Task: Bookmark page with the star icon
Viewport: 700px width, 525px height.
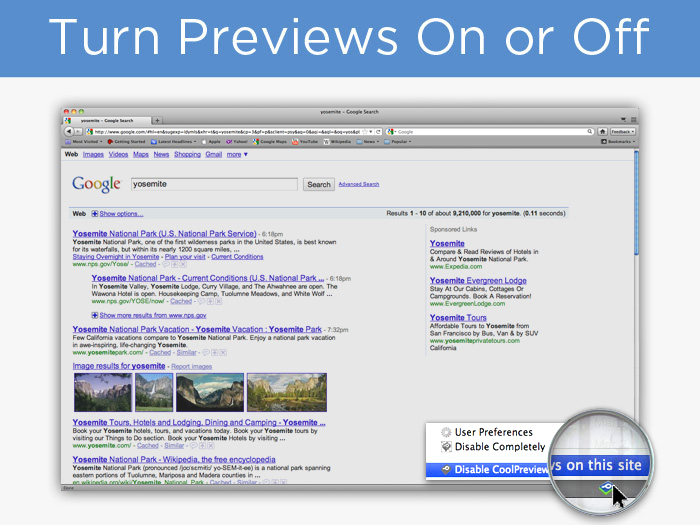Action: click(365, 132)
